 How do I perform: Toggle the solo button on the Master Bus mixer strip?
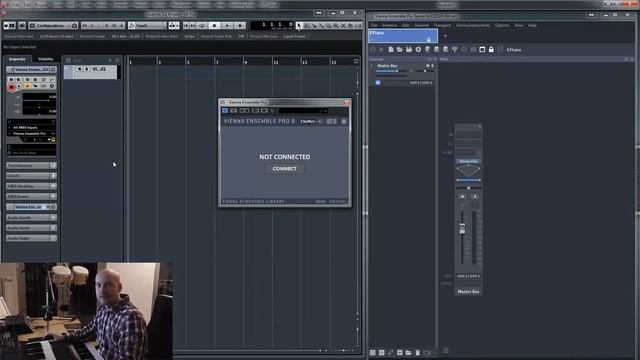(x=475, y=196)
